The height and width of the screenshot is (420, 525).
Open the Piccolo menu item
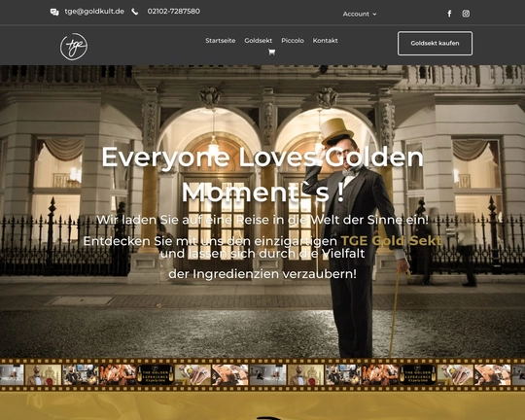click(x=293, y=41)
